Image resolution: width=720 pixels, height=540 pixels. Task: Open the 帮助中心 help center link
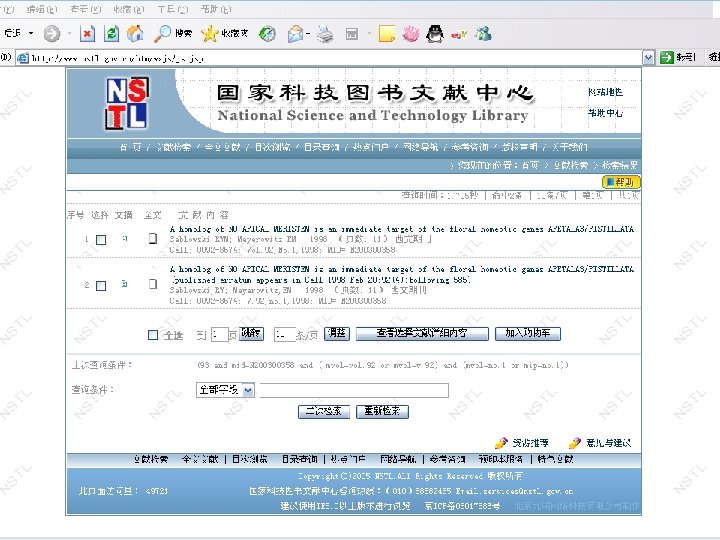[605, 113]
